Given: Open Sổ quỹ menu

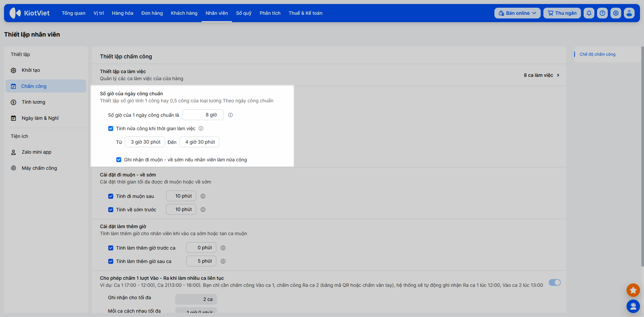Looking at the screenshot, I should click(x=244, y=13).
